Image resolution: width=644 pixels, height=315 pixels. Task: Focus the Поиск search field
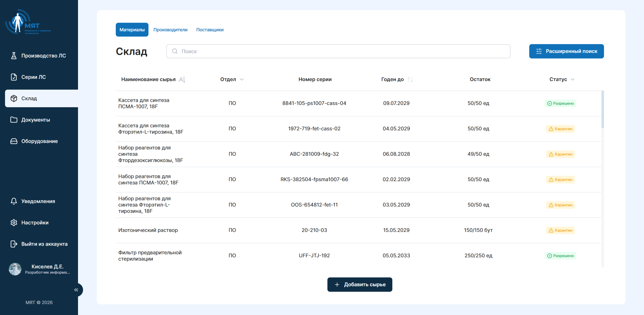pos(338,51)
